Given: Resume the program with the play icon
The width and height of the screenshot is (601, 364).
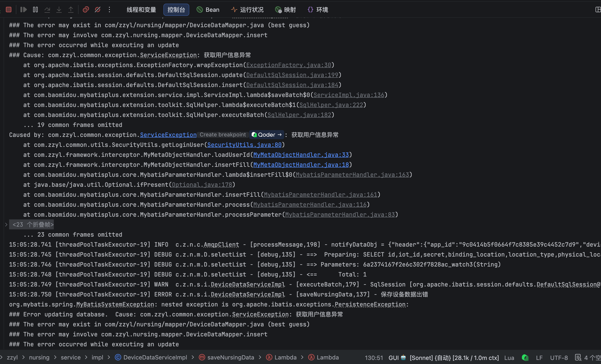Looking at the screenshot, I should click(x=23, y=10).
